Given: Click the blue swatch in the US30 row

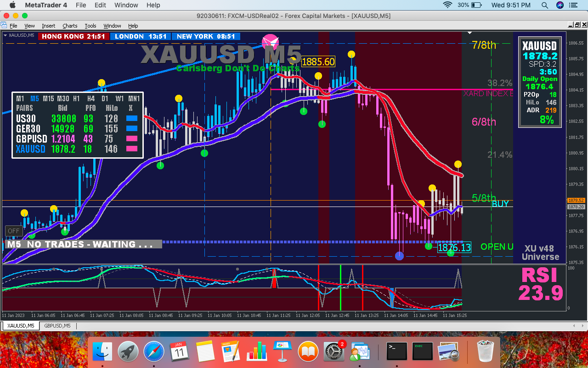Looking at the screenshot, I should [x=132, y=118].
